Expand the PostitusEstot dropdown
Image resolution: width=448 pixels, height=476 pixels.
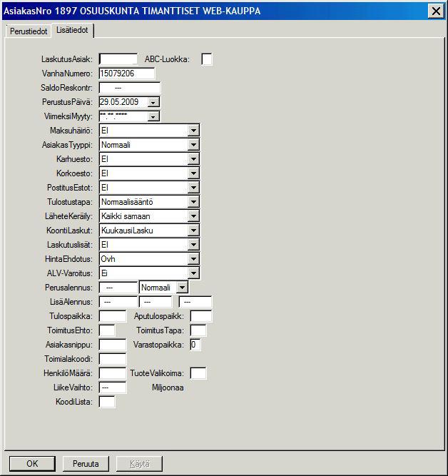(x=193, y=188)
